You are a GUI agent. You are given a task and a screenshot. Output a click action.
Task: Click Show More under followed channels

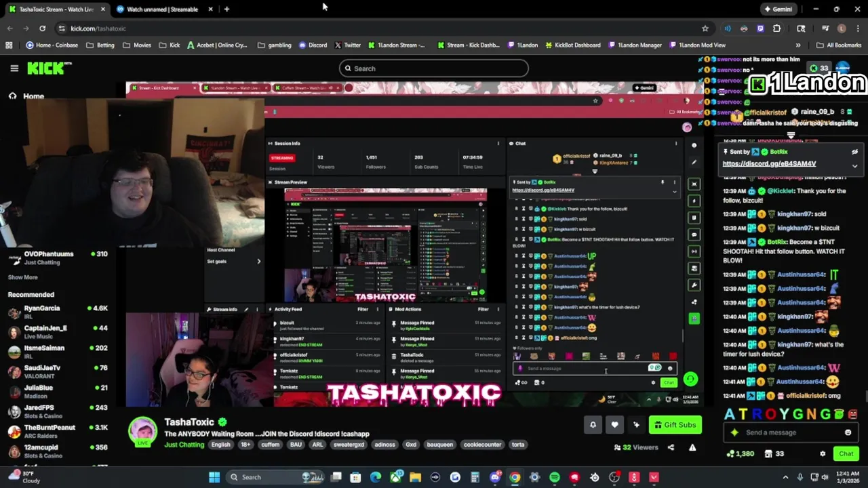pyautogui.click(x=22, y=277)
